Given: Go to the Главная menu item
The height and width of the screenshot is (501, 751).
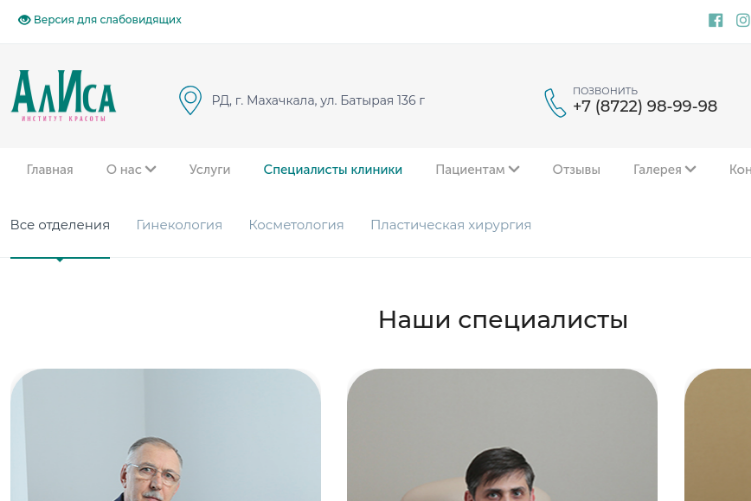Looking at the screenshot, I should point(50,170).
